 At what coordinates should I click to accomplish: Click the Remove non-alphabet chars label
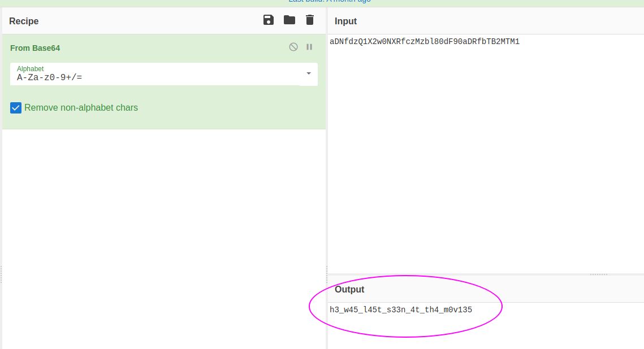[x=81, y=108]
